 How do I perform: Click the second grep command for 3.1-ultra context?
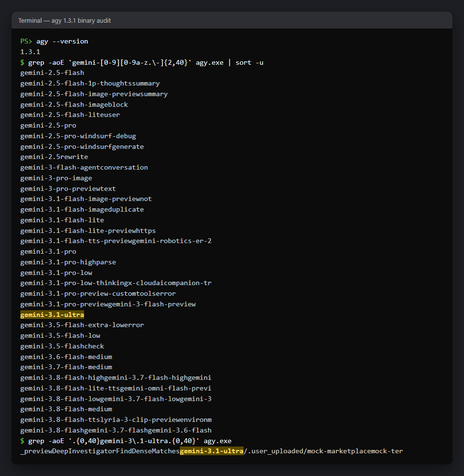tap(126, 441)
